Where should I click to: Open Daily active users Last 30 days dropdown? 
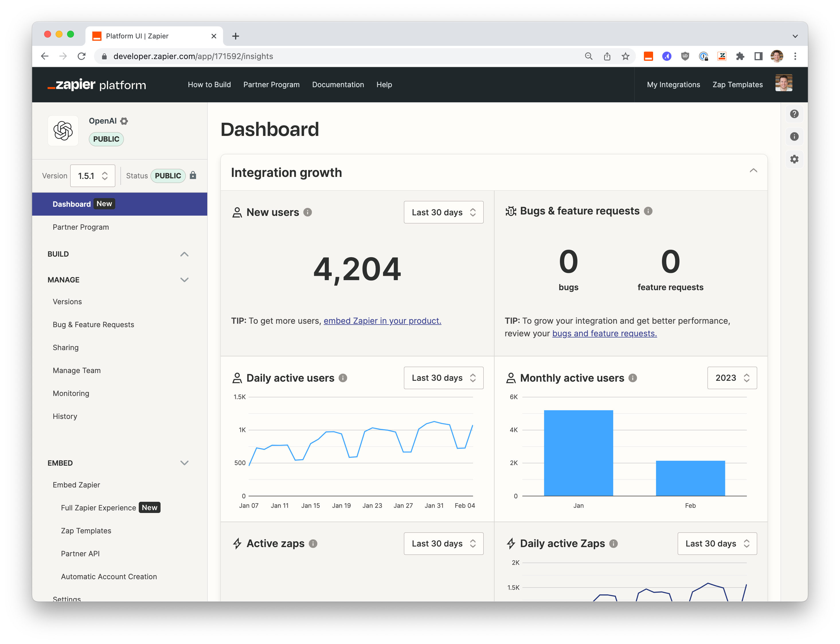click(444, 378)
